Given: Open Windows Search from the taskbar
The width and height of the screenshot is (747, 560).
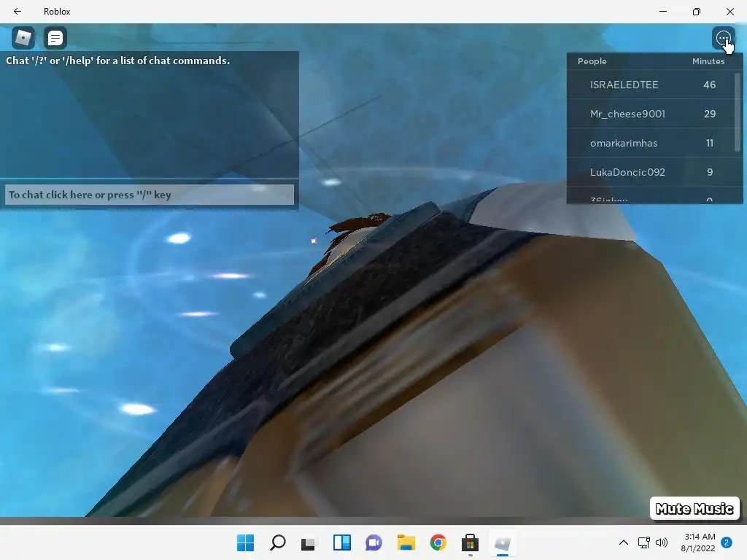Looking at the screenshot, I should [278, 542].
